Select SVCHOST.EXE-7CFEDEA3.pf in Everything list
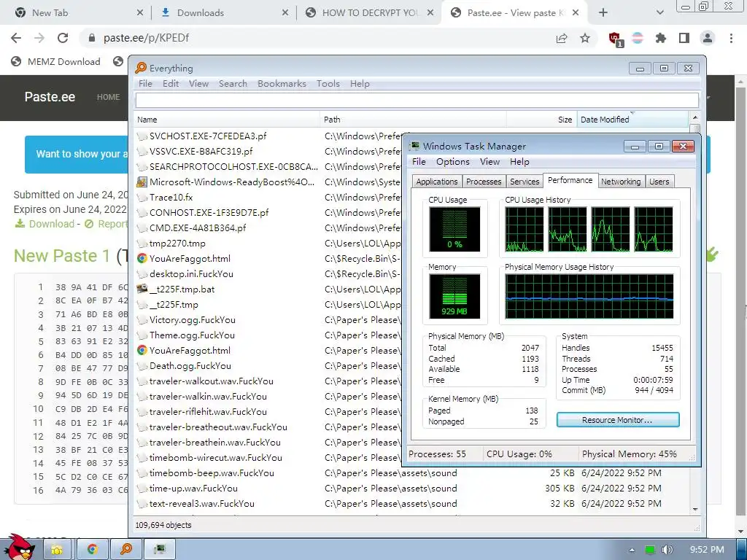Image resolution: width=747 pixels, height=560 pixels. point(208,136)
